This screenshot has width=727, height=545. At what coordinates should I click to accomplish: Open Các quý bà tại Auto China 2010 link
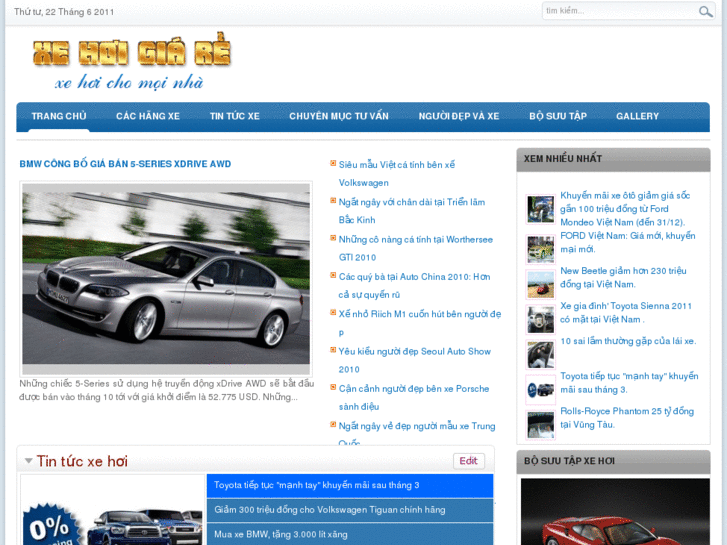(x=414, y=286)
